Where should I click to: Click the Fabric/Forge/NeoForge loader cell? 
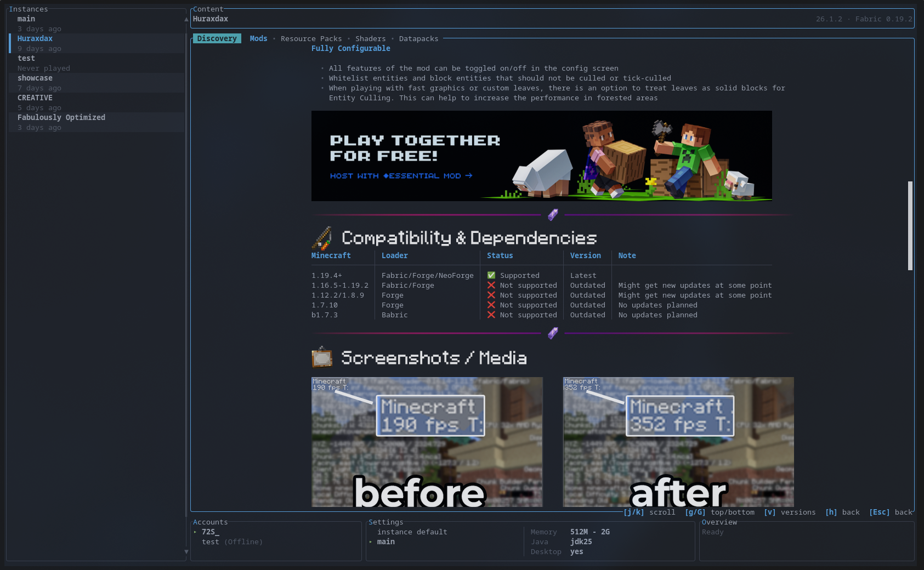pyautogui.click(x=428, y=275)
